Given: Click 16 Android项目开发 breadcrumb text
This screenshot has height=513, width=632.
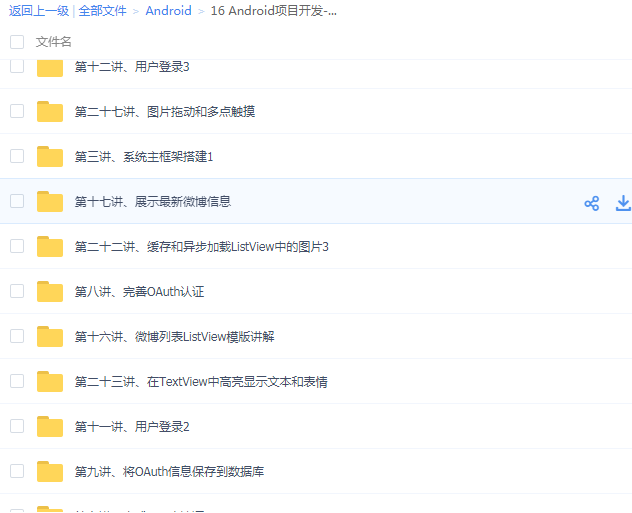Looking at the screenshot, I should [x=274, y=11].
